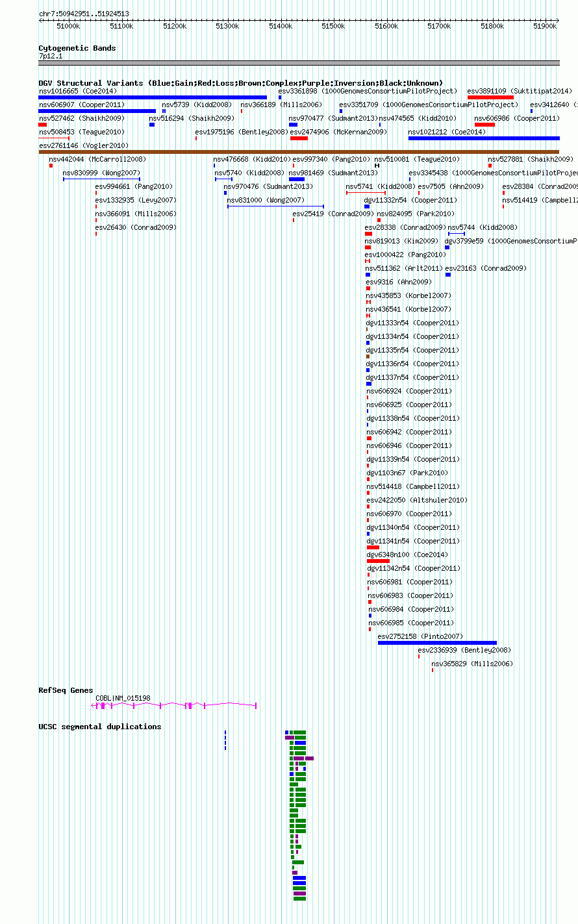This screenshot has width=578, height=924.
Task: Open esv994661 (Pang2010) variant
Action: coord(134,186)
